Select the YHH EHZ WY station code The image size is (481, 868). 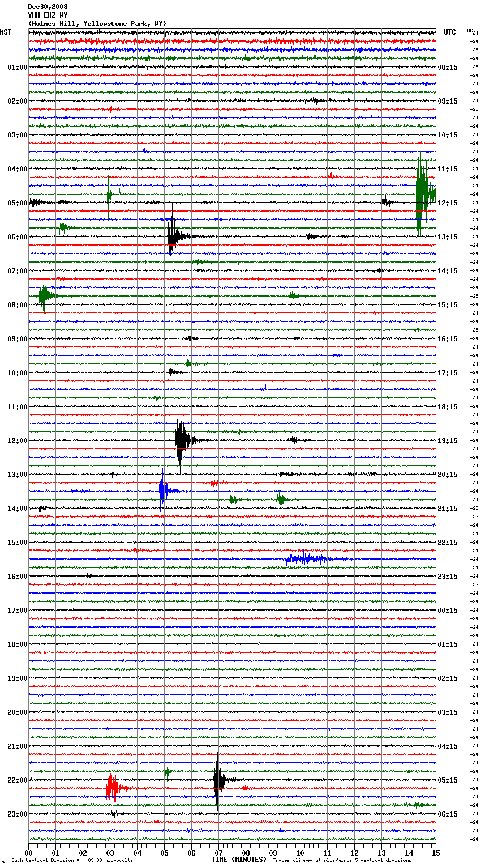point(48,15)
